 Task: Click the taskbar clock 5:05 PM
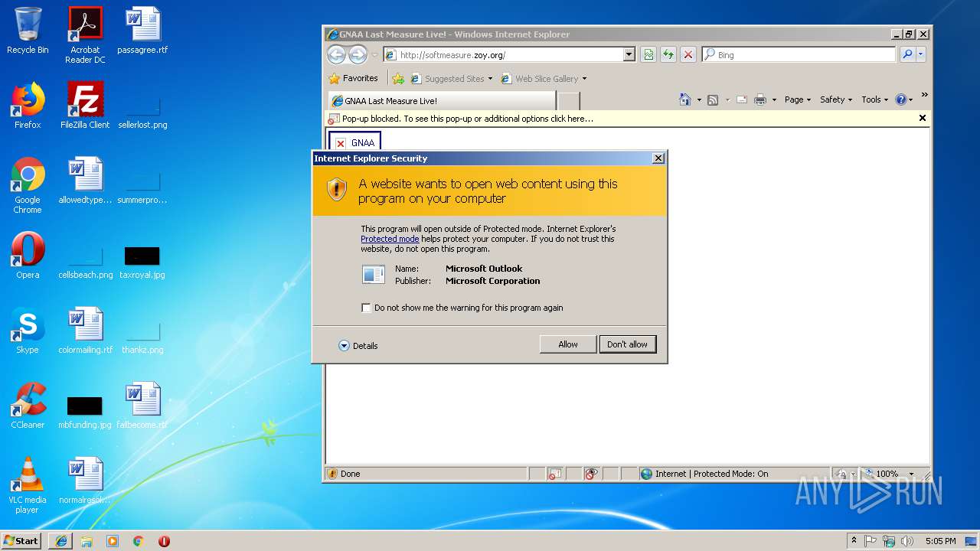point(940,541)
